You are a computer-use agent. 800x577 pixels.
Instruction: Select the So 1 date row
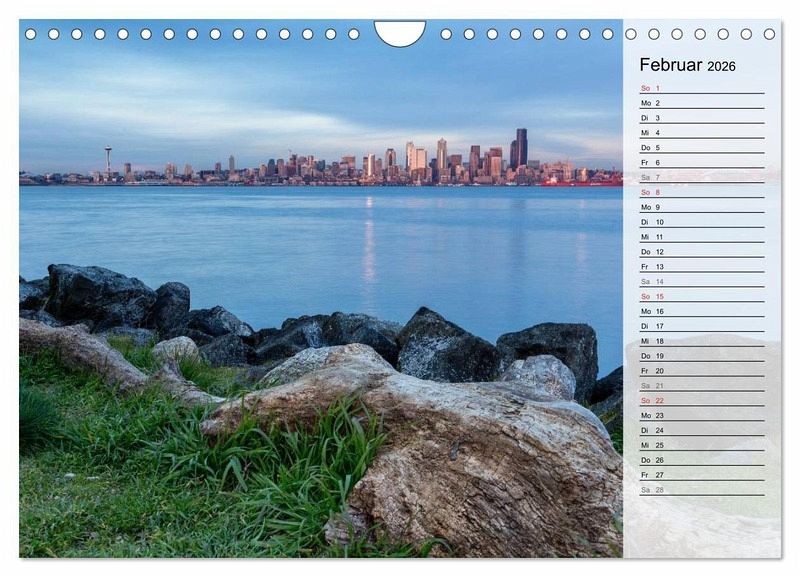point(701,88)
